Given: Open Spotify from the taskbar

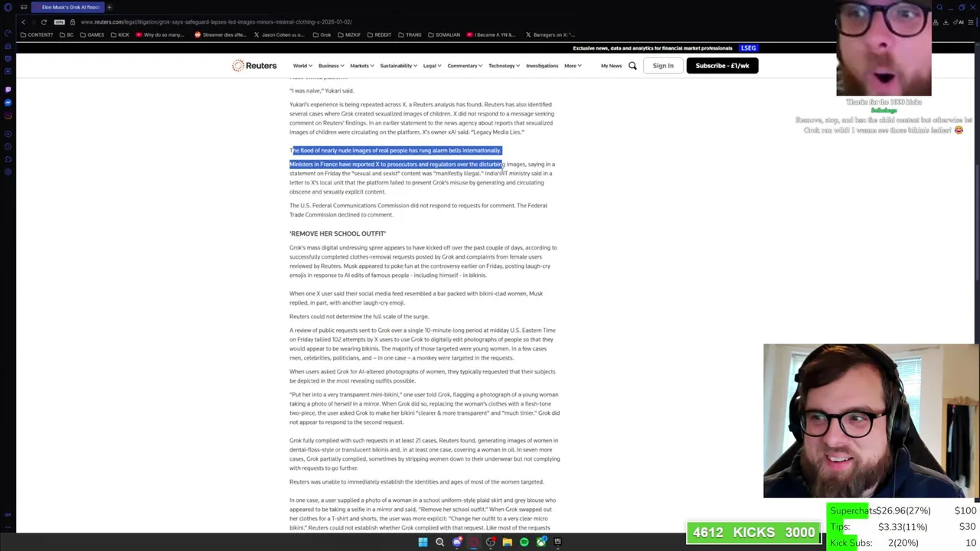Looking at the screenshot, I should click(524, 542).
